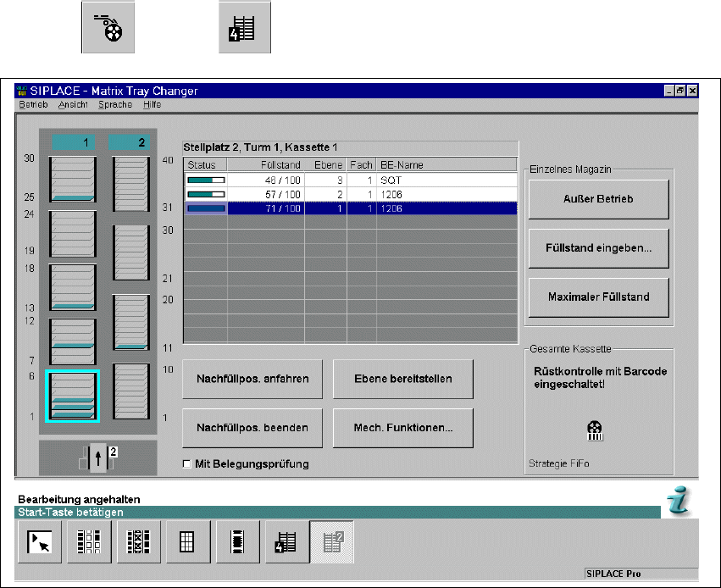Click the Ebene bereitstellen button
This screenshot has height=588, width=721.
pyautogui.click(x=402, y=379)
